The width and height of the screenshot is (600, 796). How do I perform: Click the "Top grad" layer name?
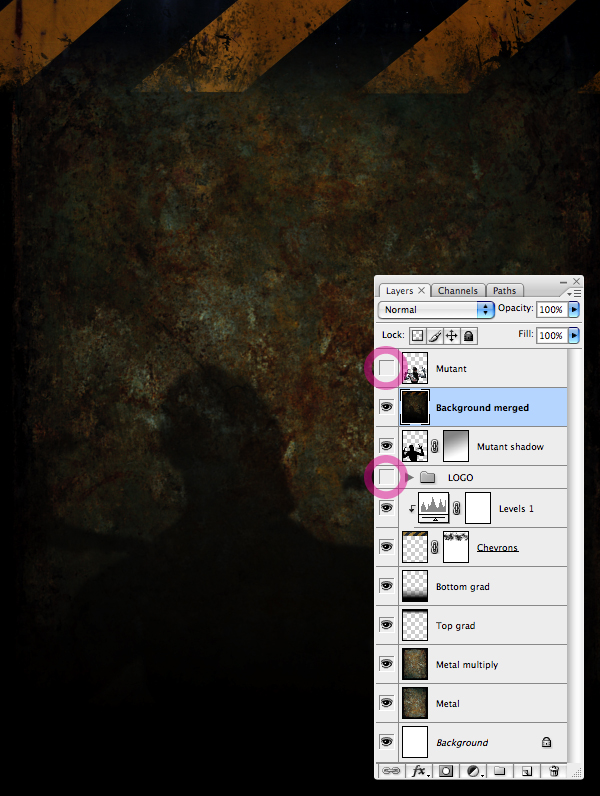(x=455, y=625)
